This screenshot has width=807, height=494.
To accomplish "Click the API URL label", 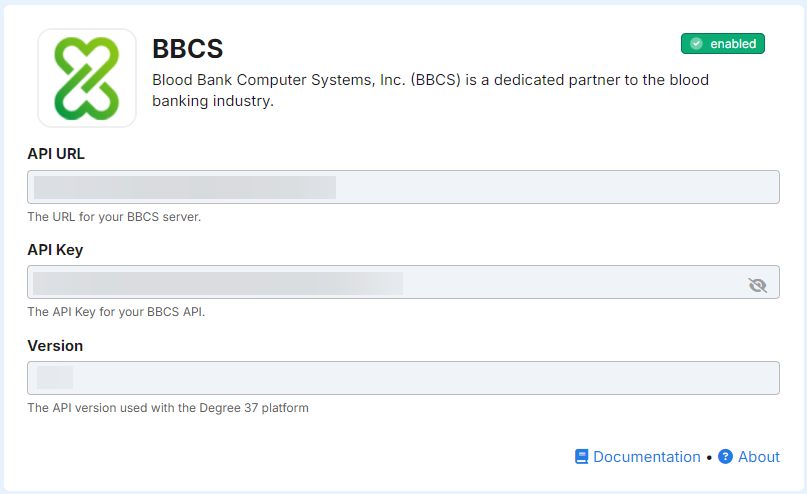I will click(56, 154).
